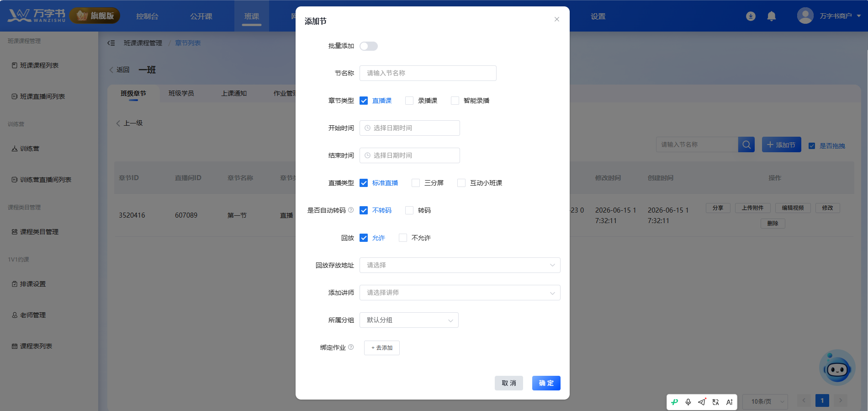The height and width of the screenshot is (411, 868).
Task: Click the search magnifier button
Action: pyautogui.click(x=746, y=144)
